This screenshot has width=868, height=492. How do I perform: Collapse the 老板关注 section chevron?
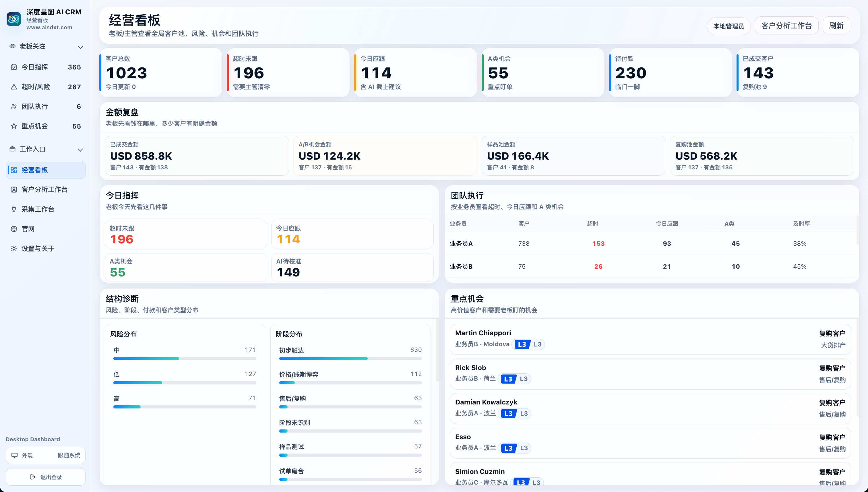point(80,47)
